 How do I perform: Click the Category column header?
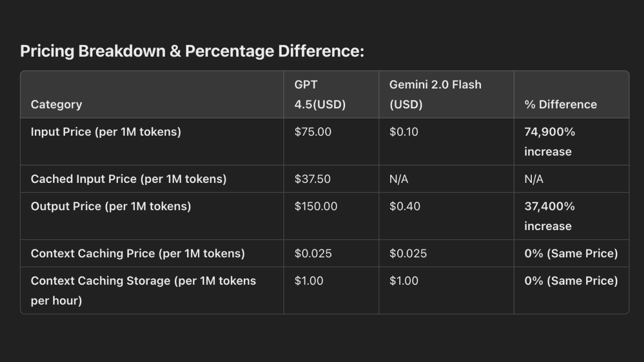pos(56,105)
